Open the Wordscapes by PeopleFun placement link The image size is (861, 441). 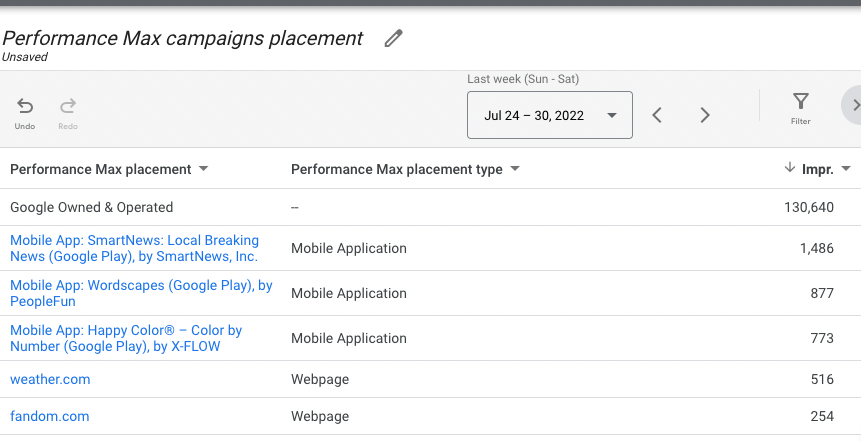pos(141,293)
